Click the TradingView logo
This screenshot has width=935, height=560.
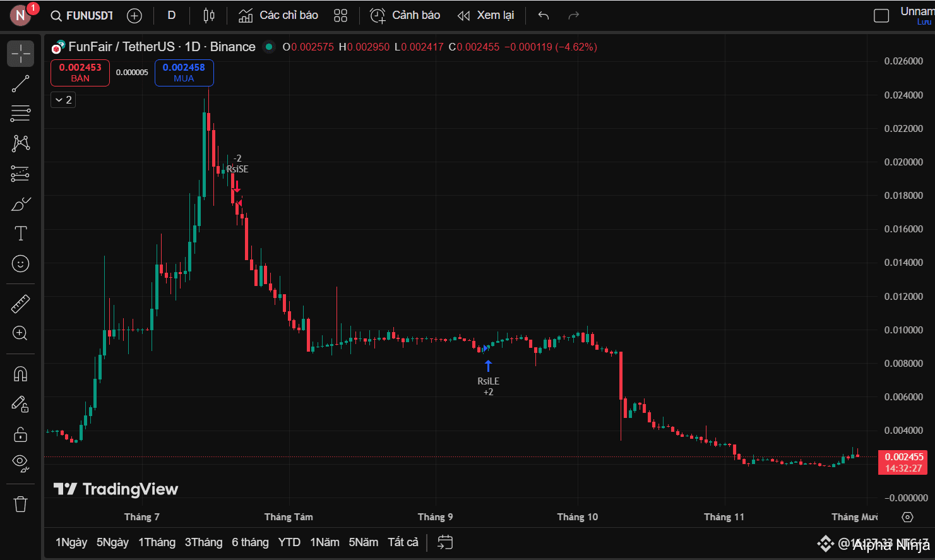116,489
